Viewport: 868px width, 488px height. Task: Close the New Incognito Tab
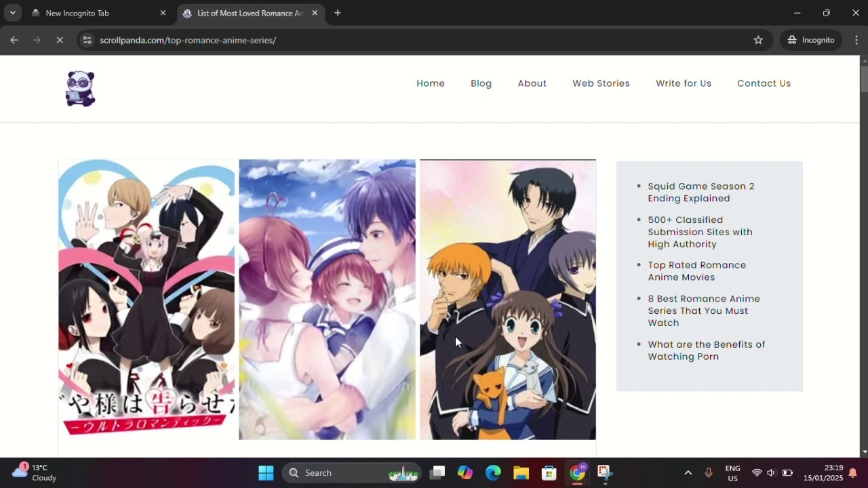click(163, 13)
